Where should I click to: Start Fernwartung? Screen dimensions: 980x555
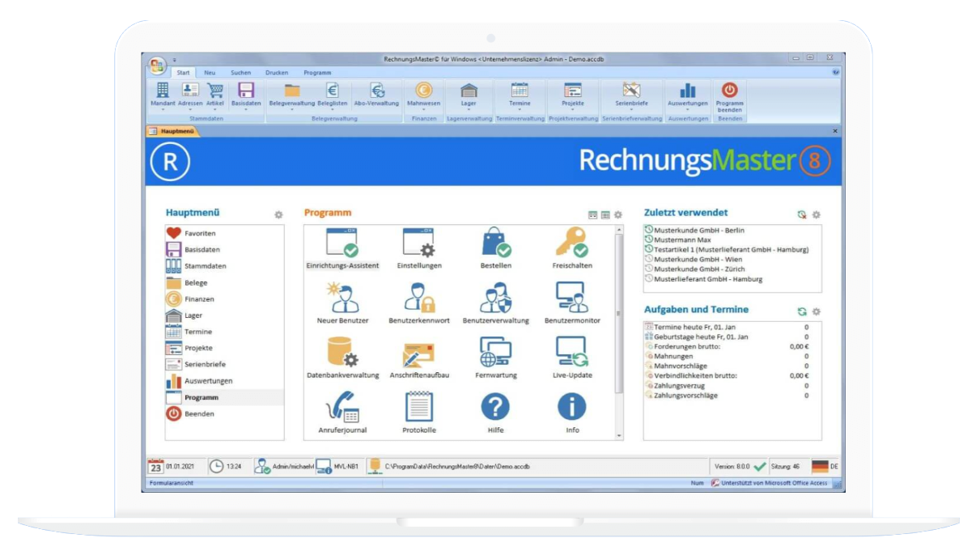[x=496, y=358]
